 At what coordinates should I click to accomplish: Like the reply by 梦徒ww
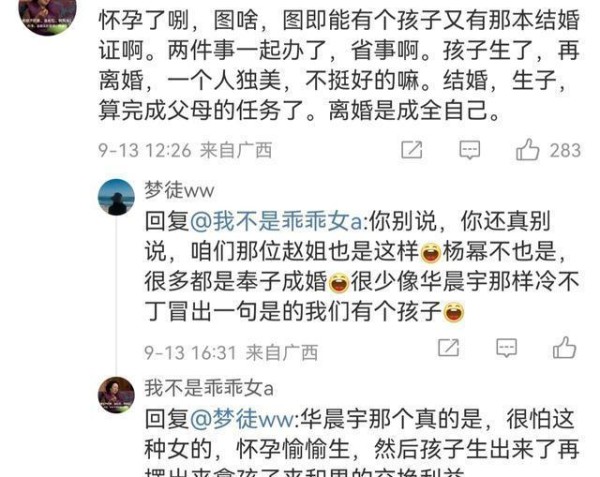(x=564, y=348)
